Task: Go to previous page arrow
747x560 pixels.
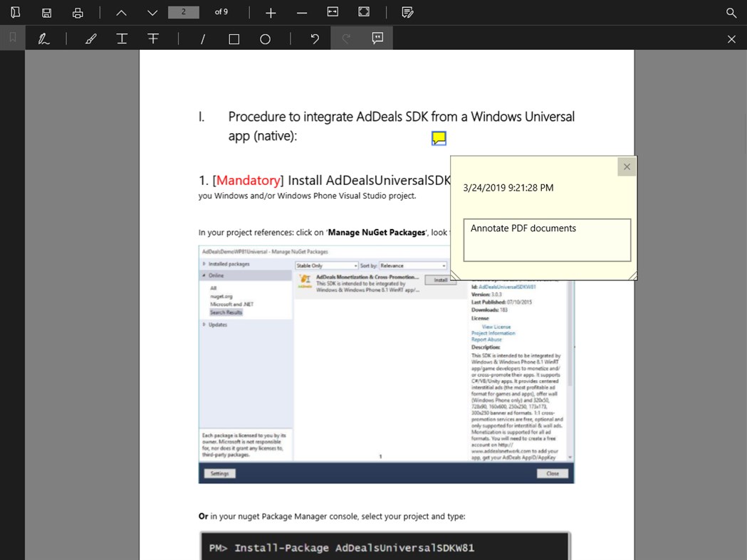Action: (122, 13)
